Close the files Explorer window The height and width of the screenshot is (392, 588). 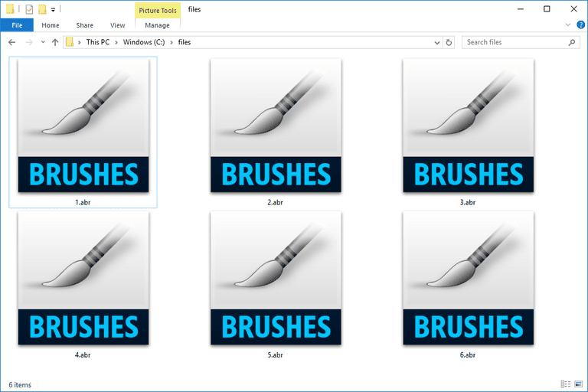pyautogui.click(x=573, y=9)
